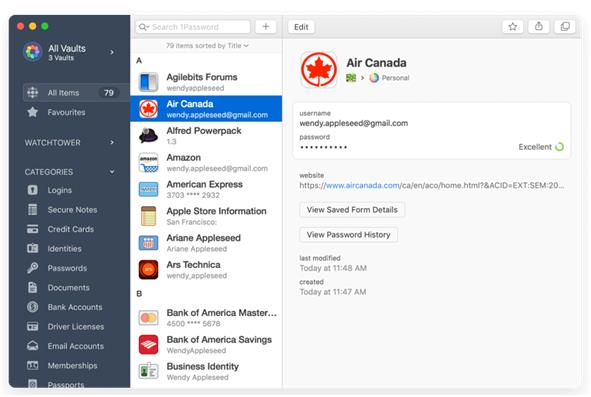
Task: Open the Ars Technica item icon
Action: (148, 270)
